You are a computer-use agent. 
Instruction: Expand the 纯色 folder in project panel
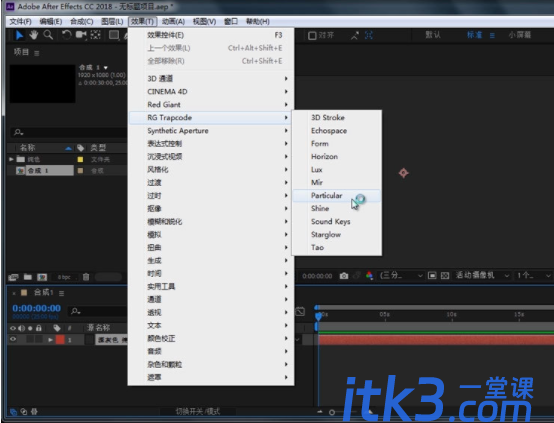click(x=11, y=159)
